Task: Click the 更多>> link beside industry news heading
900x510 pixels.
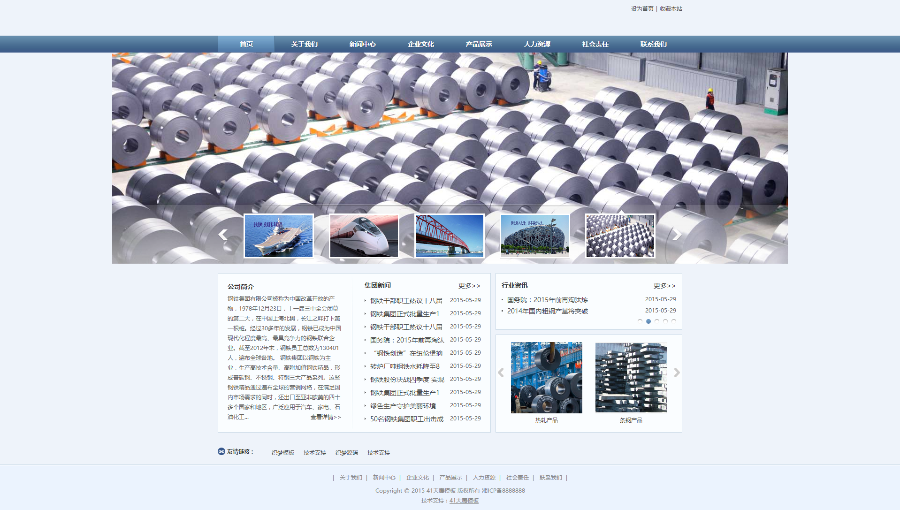Action: (664, 286)
